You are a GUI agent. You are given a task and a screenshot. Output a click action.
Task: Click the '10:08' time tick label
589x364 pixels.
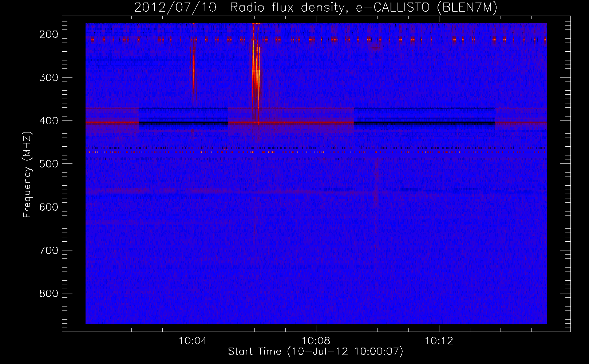(316, 341)
